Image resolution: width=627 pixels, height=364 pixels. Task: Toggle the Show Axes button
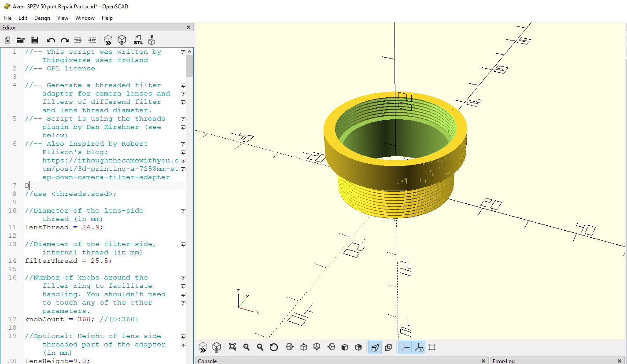pos(405,347)
